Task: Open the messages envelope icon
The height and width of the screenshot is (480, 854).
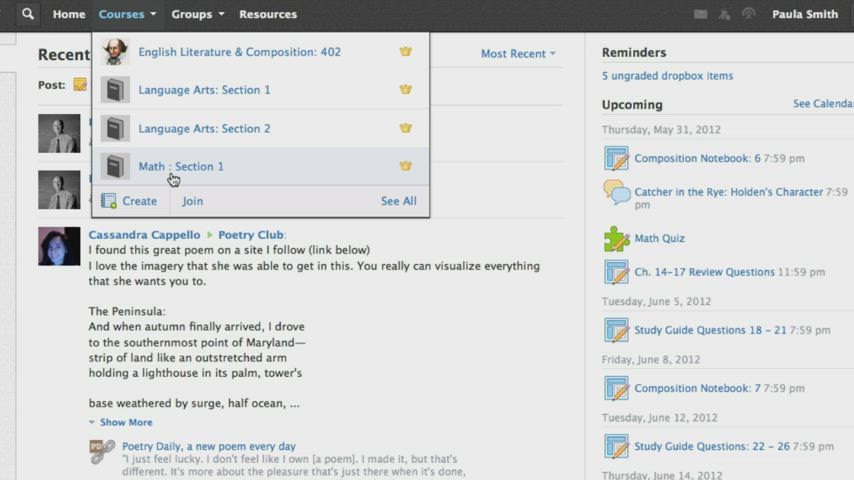Action: coord(700,14)
